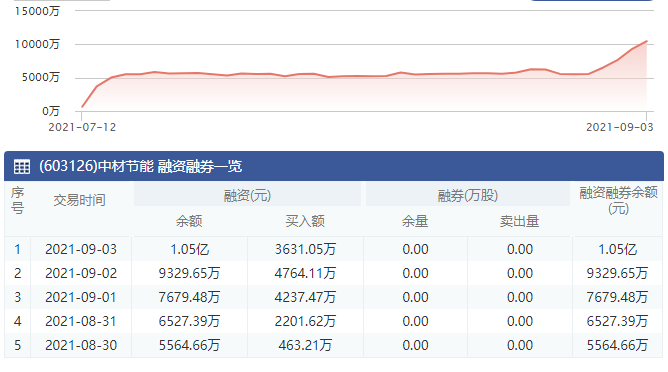Viewport: 668px width, 372px height.
Task: Click 买入额 value 4237.47万
Action: [x=305, y=297]
